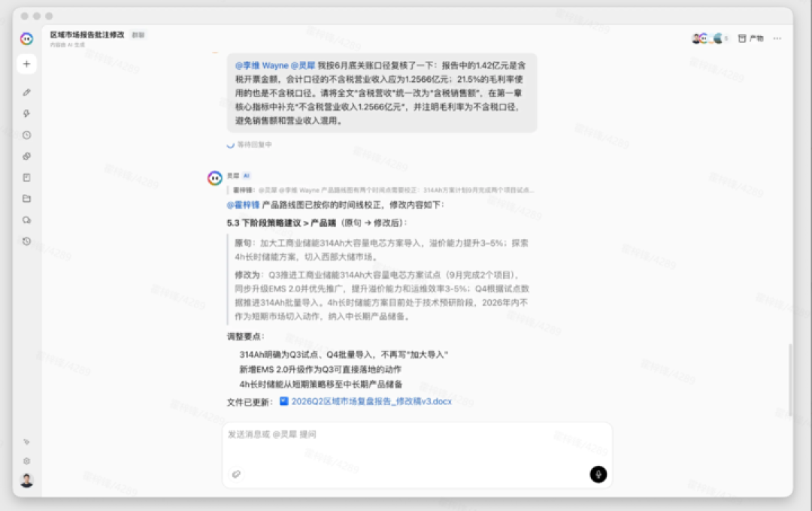812x511 pixels.
Task: Click the Lingxi AI avatar beside the reply
Action: tap(215, 178)
